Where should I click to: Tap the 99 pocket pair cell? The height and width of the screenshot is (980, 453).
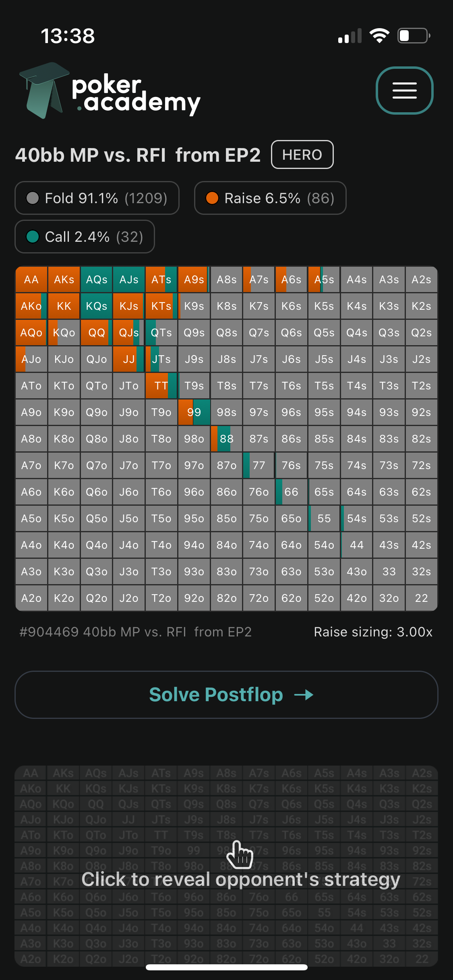[x=194, y=412]
